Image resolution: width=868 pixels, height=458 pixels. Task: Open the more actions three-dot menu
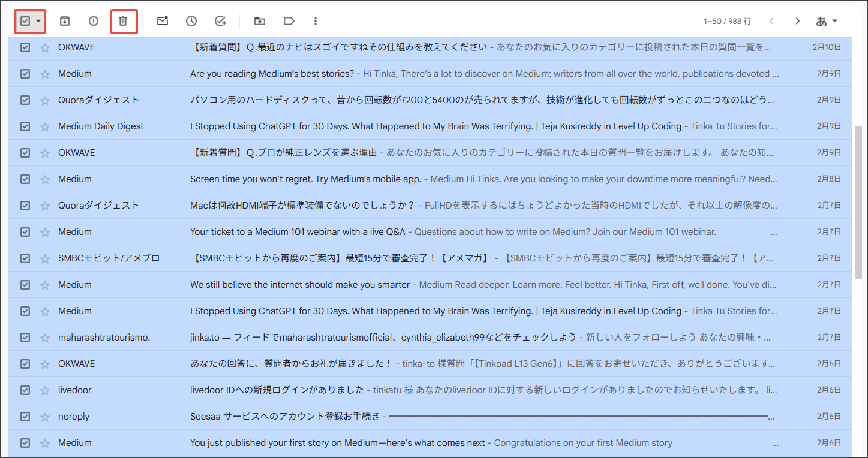(x=316, y=20)
